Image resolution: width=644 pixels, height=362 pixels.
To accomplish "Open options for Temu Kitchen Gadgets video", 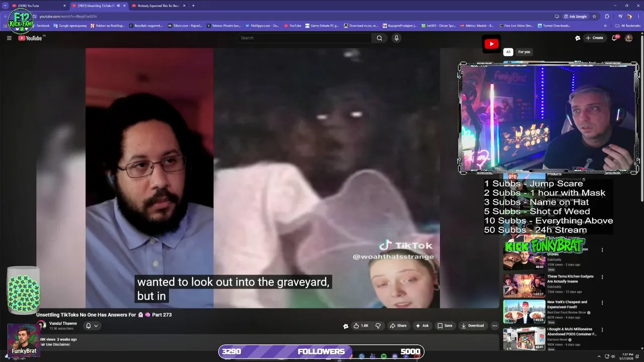I will pos(602,277).
